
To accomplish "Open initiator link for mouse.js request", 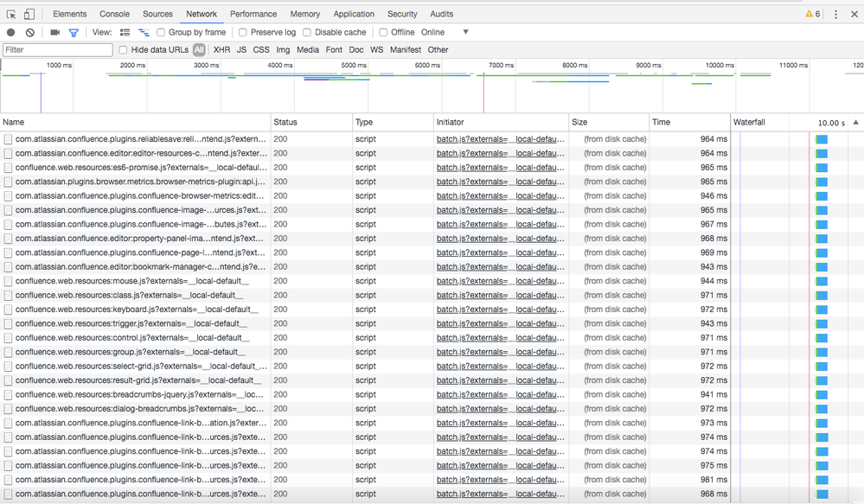I will (500, 281).
